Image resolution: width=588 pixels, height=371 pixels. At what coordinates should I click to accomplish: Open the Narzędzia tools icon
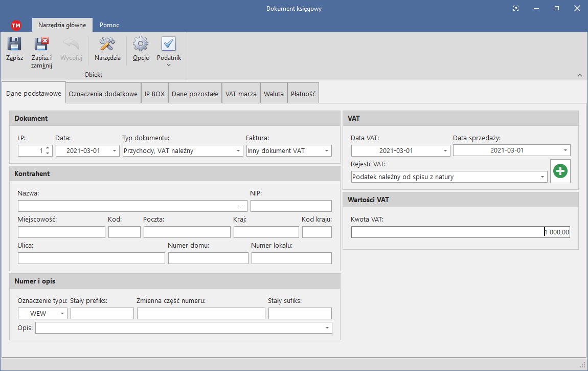[107, 45]
